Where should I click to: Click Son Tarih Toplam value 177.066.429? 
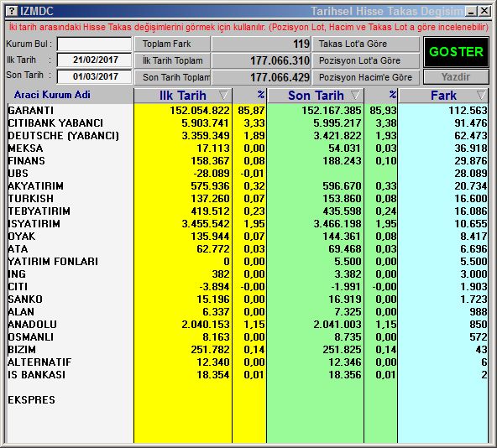(280, 77)
